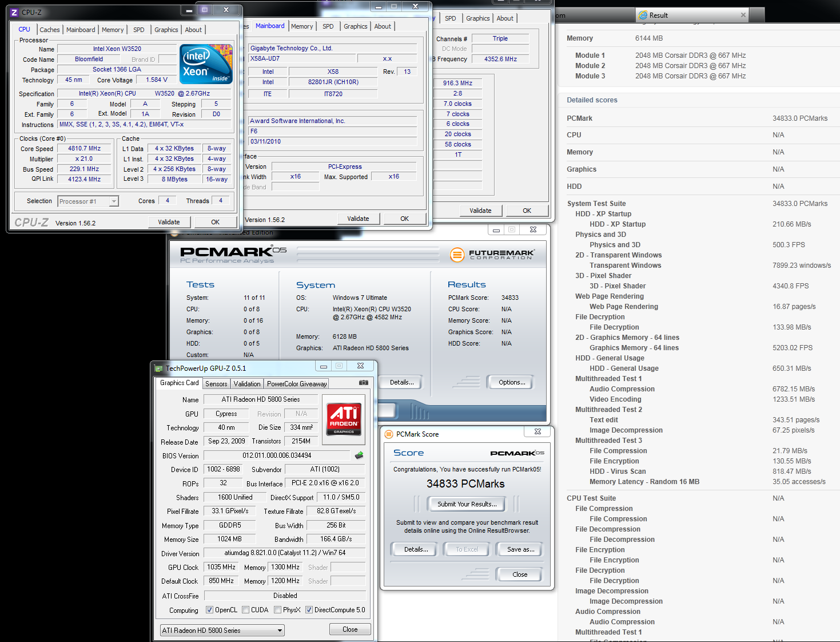Click the Gigabyte Technology manufacturer field

coord(333,48)
